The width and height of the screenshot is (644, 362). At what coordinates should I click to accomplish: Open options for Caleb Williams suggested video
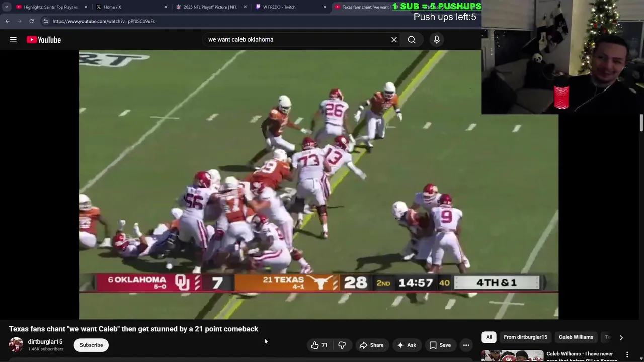pos(627,355)
